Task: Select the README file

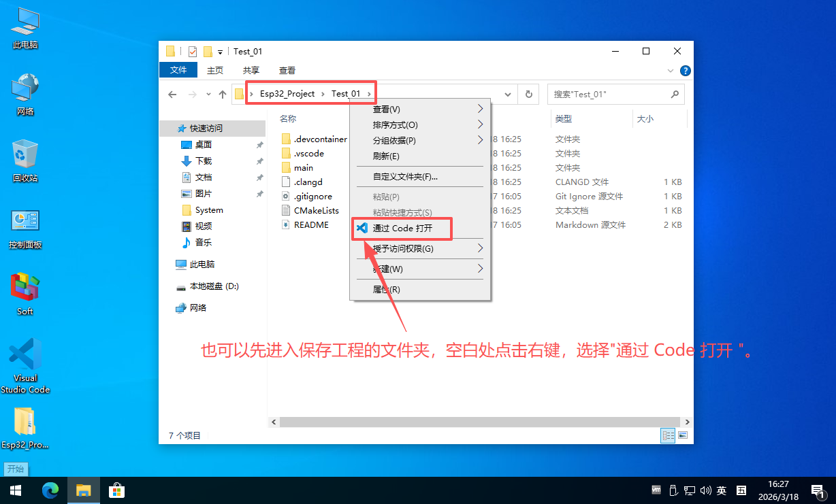Action: click(x=305, y=225)
